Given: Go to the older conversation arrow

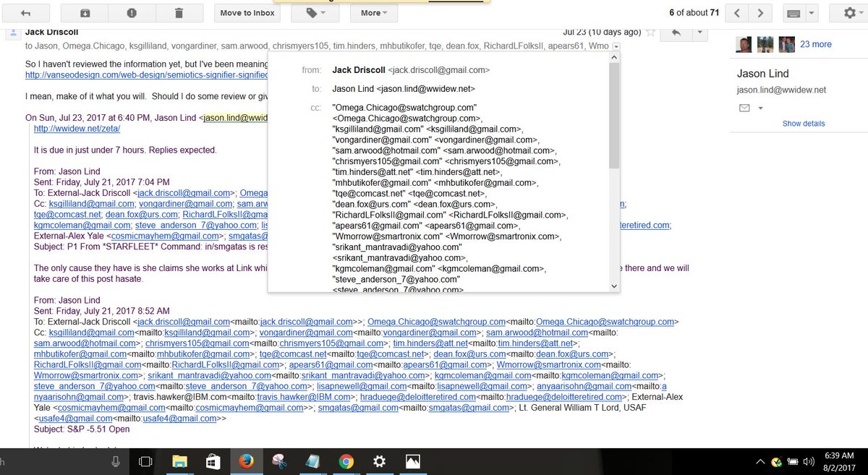Looking at the screenshot, I should (759, 13).
